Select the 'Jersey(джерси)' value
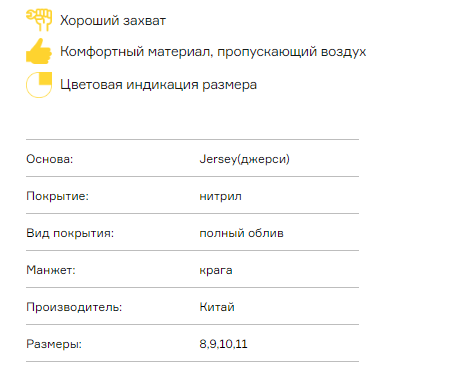460x374 pixels. tap(245, 159)
